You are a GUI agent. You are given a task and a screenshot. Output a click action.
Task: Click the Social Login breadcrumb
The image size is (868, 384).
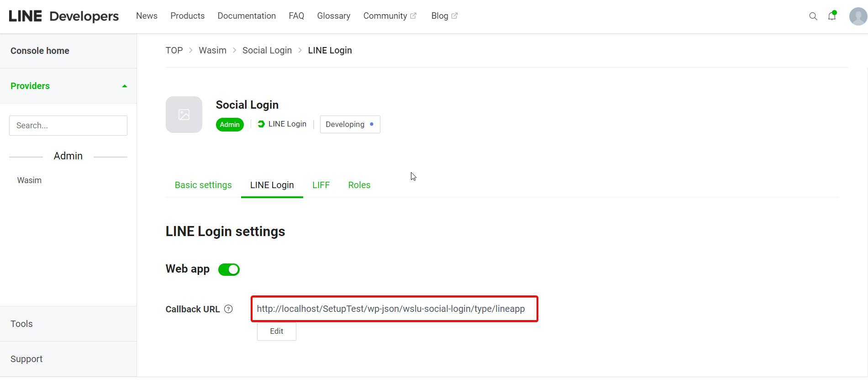267,50
